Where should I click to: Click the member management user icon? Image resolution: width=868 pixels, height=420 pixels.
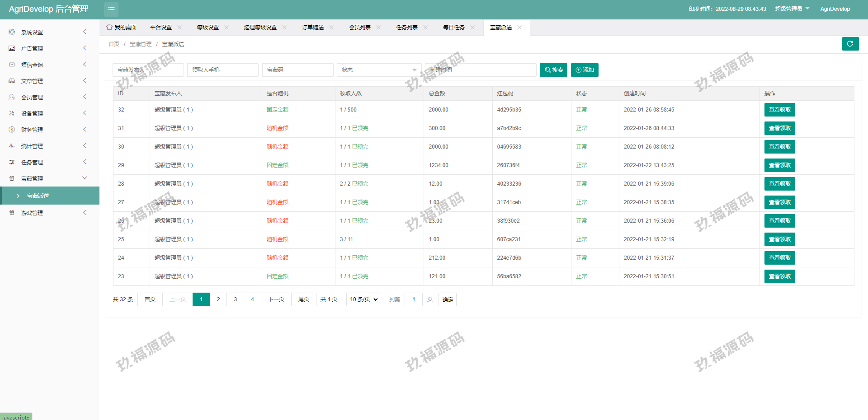(12, 97)
